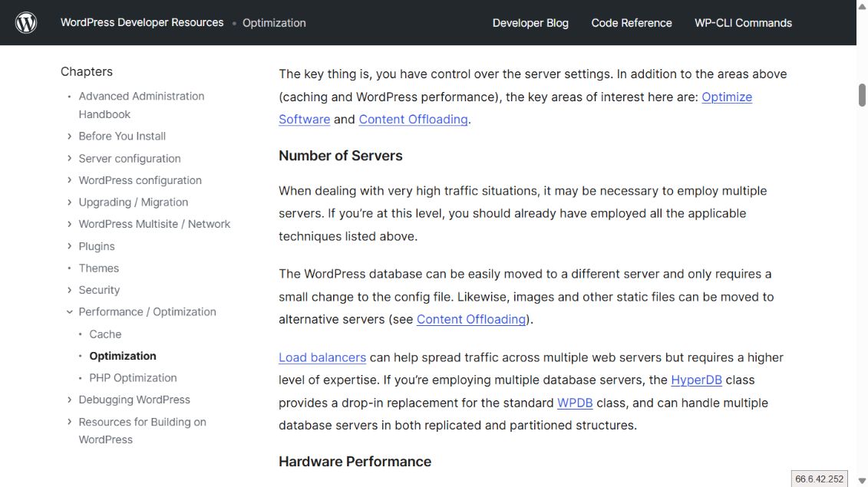Click the scrollbar down arrow
868x487 pixels.
coord(862,481)
